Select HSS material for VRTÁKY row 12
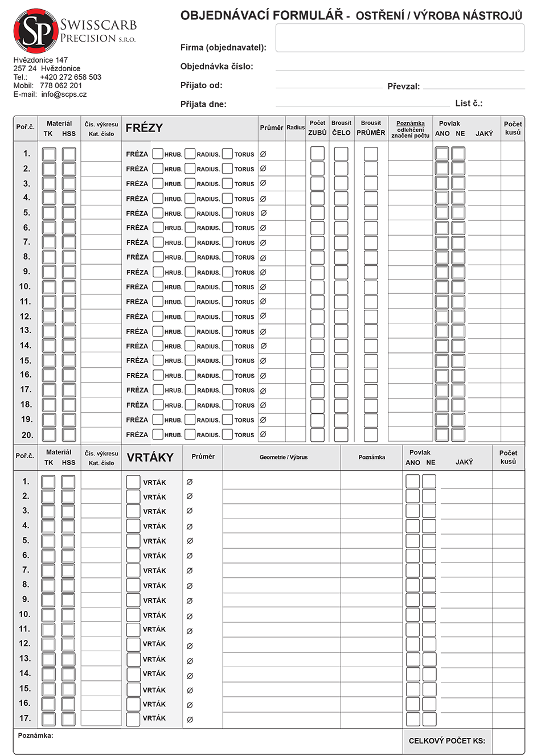Image resolution: width=541 pixels, height=756 pixels. pos(68,644)
